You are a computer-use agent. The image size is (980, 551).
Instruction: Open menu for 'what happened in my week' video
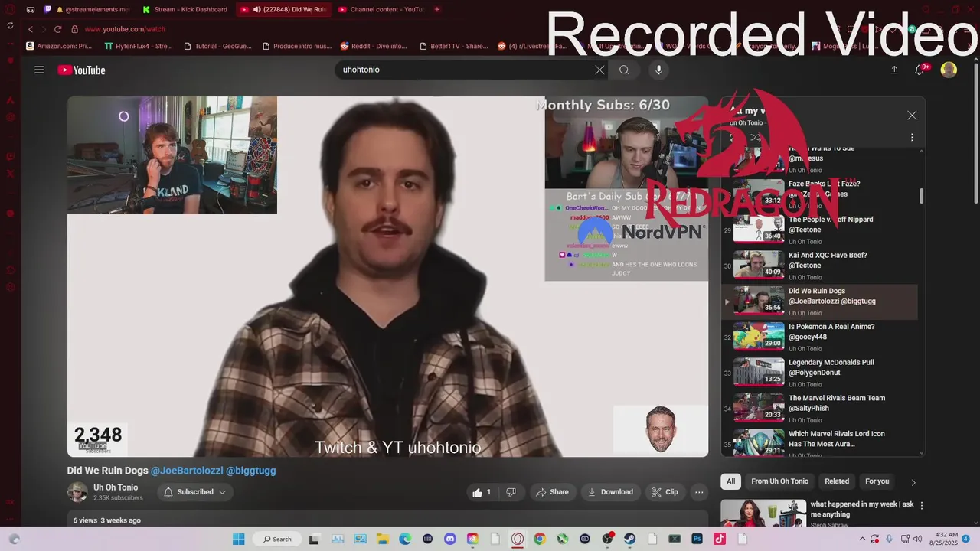click(922, 506)
